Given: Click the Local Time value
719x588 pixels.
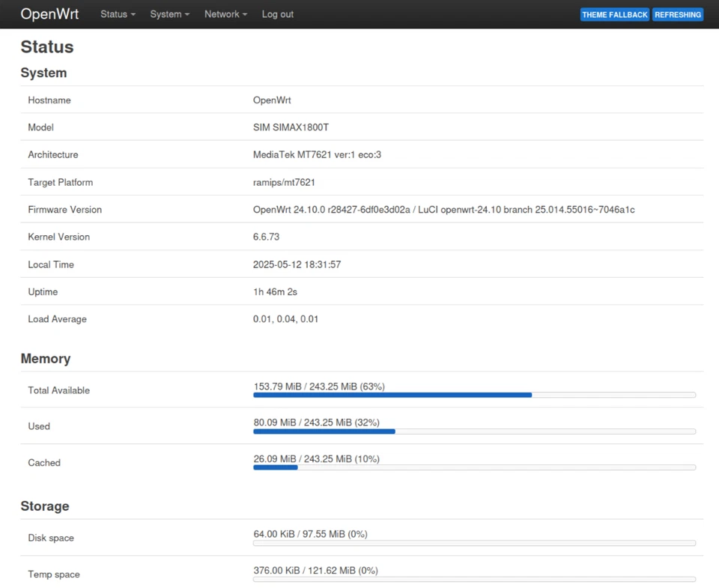Looking at the screenshot, I should [x=295, y=264].
